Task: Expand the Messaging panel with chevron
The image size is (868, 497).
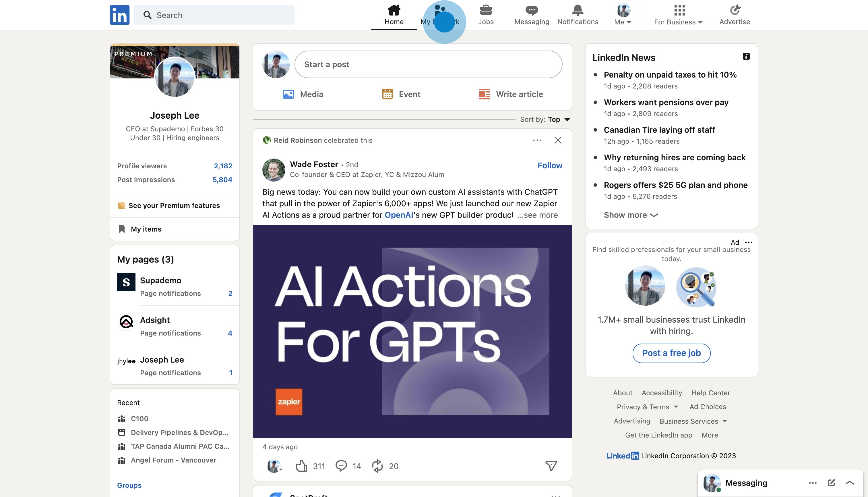Action: point(850,483)
